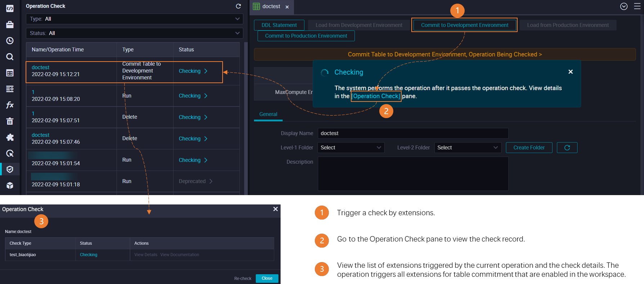Click the blue Close button in the dialog
The width and height of the screenshot is (644, 284).
pos(267,279)
